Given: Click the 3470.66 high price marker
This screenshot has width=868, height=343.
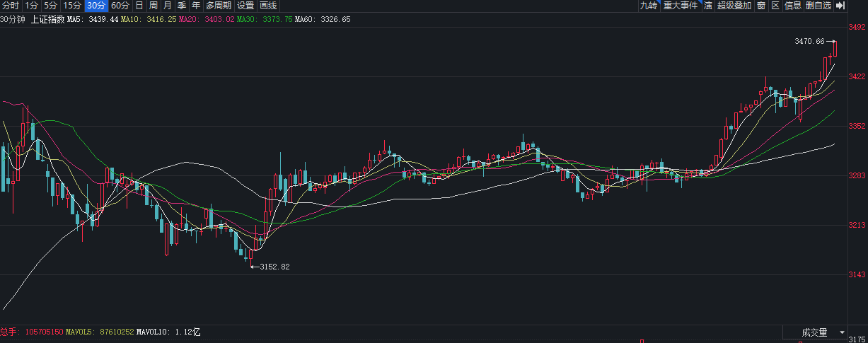Looking at the screenshot, I should click(810, 42).
